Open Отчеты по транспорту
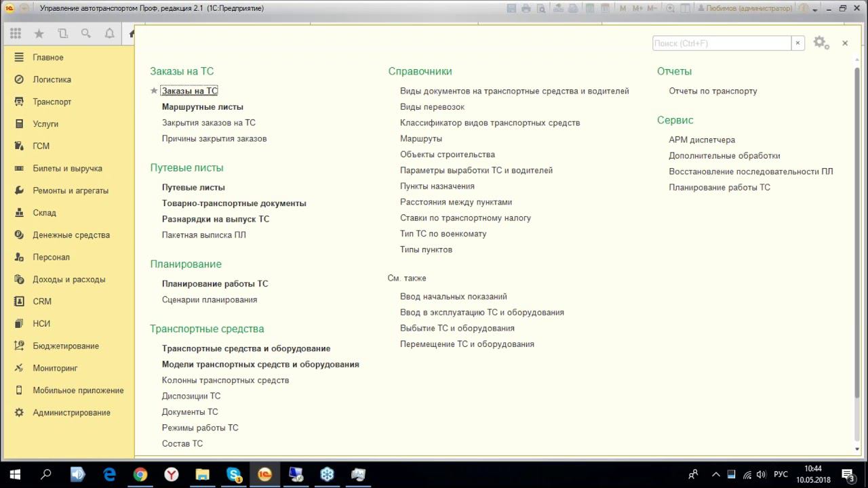The height and width of the screenshot is (488, 868). click(713, 91)
